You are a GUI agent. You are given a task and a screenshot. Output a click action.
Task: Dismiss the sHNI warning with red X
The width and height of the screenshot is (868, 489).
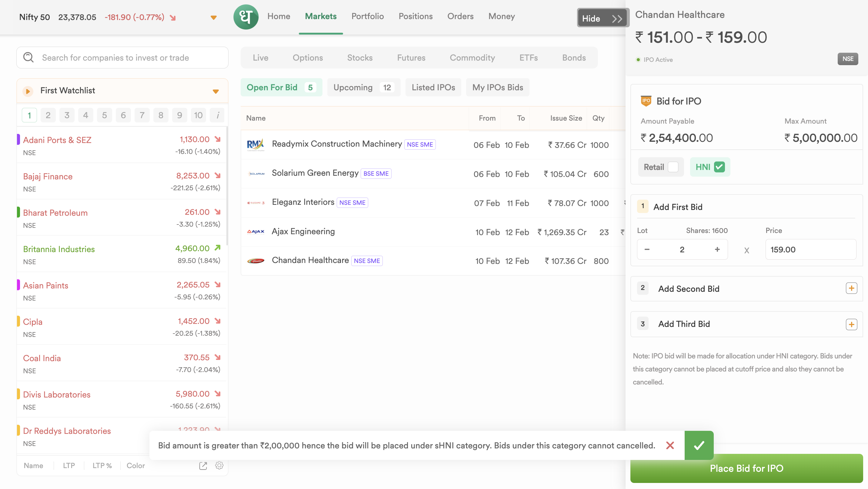(x=670, y=445)
